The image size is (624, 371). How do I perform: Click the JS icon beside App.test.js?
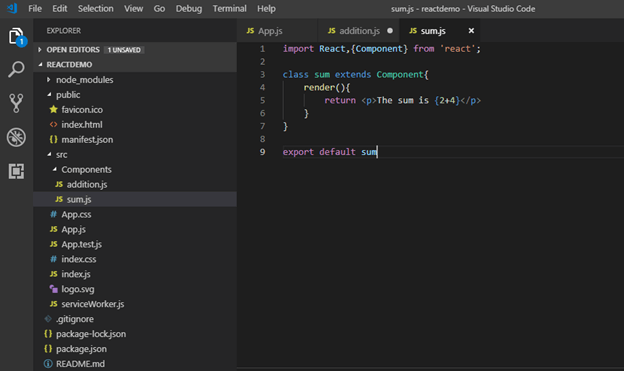coord(53,244)
